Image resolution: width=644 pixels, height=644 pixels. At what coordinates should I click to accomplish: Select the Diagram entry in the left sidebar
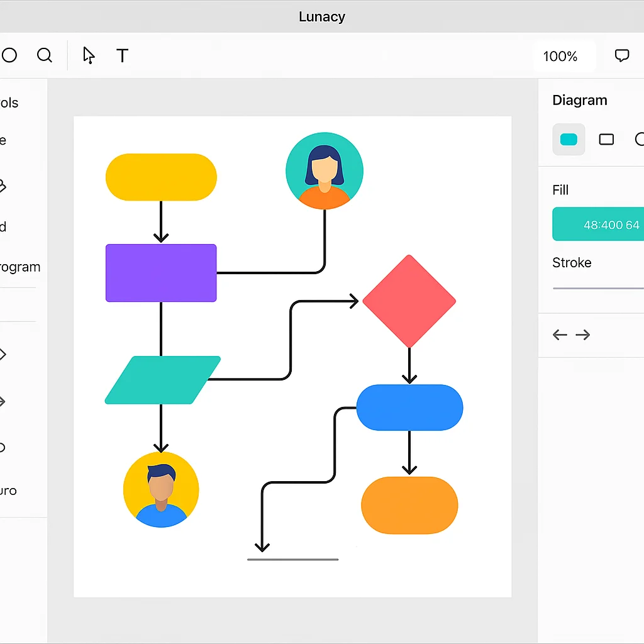pyautogui.click(x=20, y=267)
